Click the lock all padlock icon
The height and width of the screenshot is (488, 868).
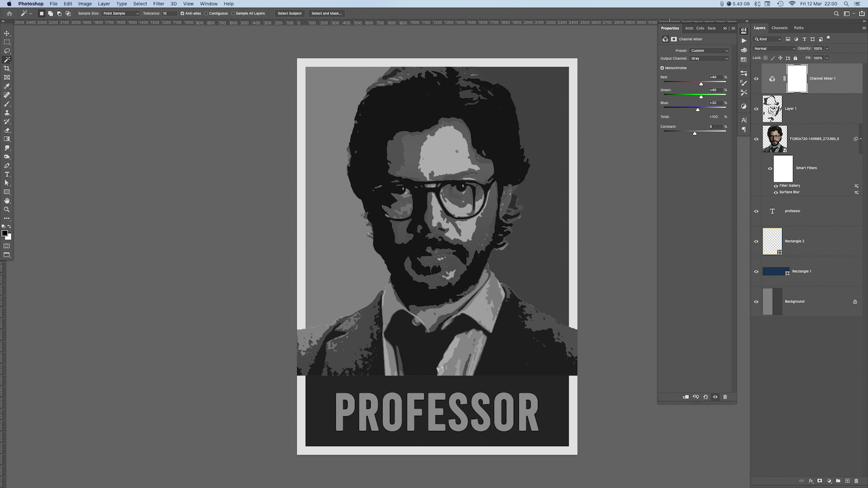tap(796, 58)
